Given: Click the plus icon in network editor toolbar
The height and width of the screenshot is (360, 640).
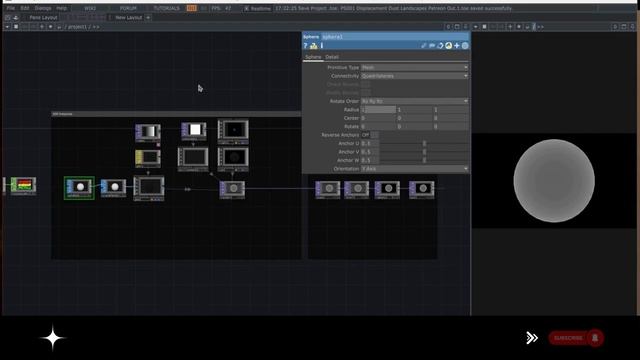Looking at the screenshot, I should point(42,27).
